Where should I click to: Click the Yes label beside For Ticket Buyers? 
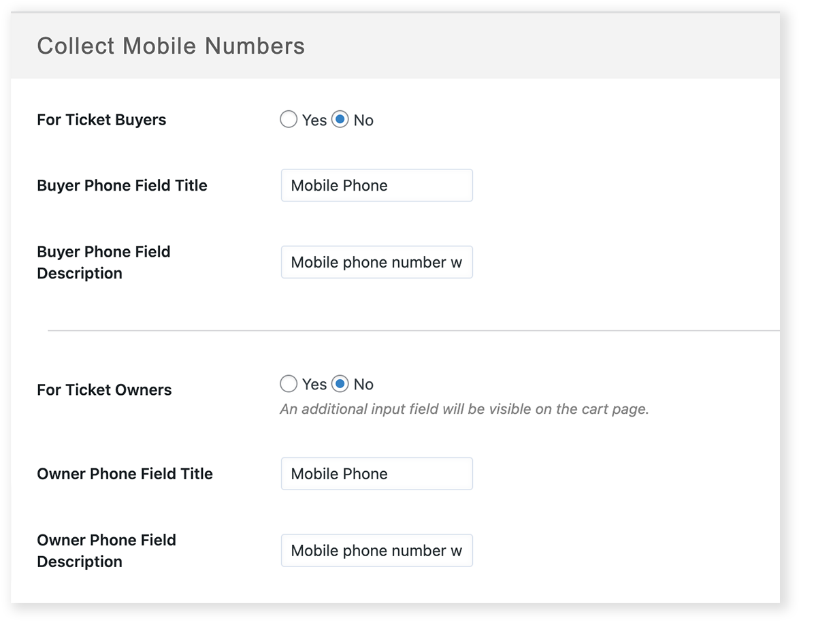(313, 120)
